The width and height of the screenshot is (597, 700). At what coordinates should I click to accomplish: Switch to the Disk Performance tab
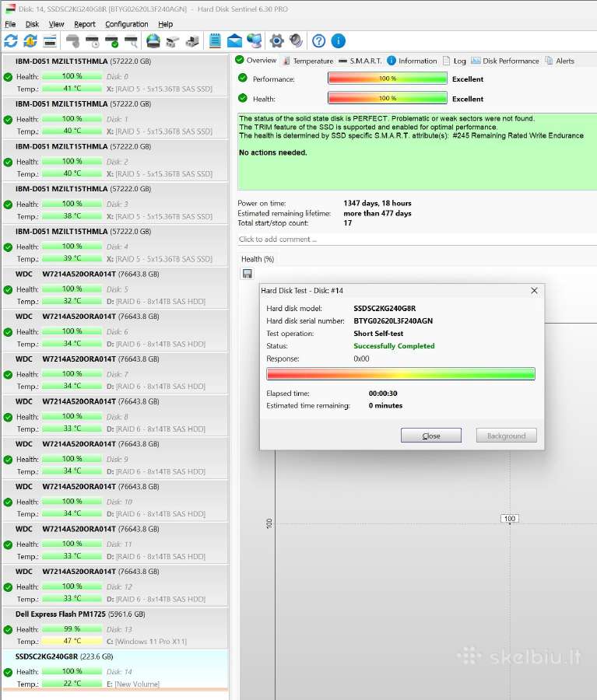click(505, 61)
